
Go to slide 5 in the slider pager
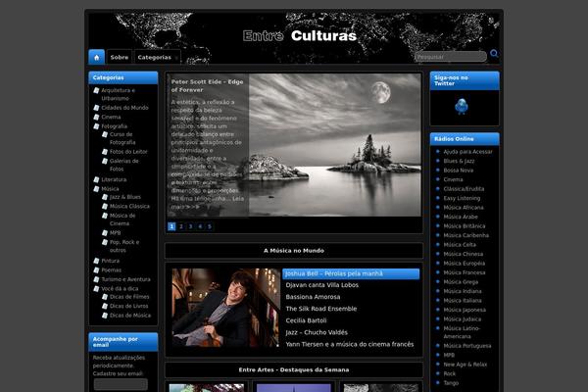(x=210, y=226)
